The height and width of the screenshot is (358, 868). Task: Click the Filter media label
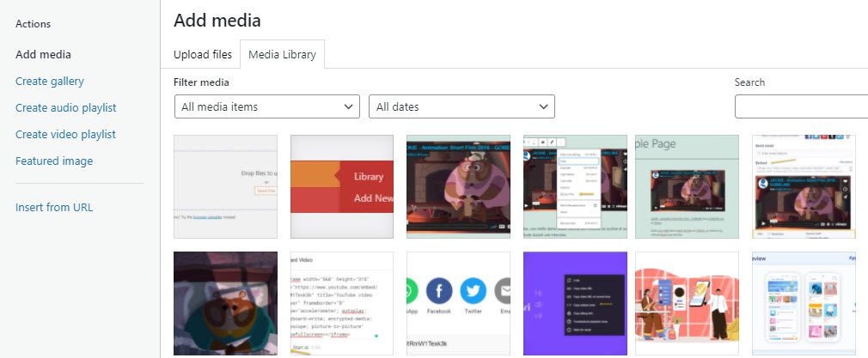tap(201, 82)
